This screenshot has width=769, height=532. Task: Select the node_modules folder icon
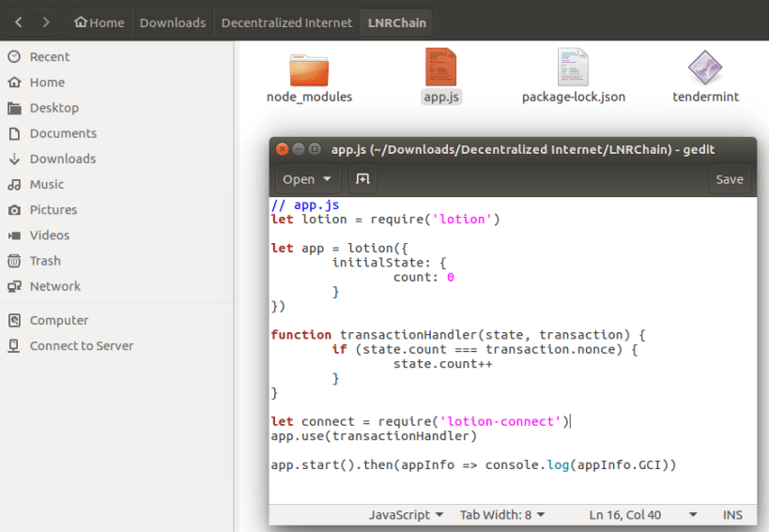(x=309, y=70)
